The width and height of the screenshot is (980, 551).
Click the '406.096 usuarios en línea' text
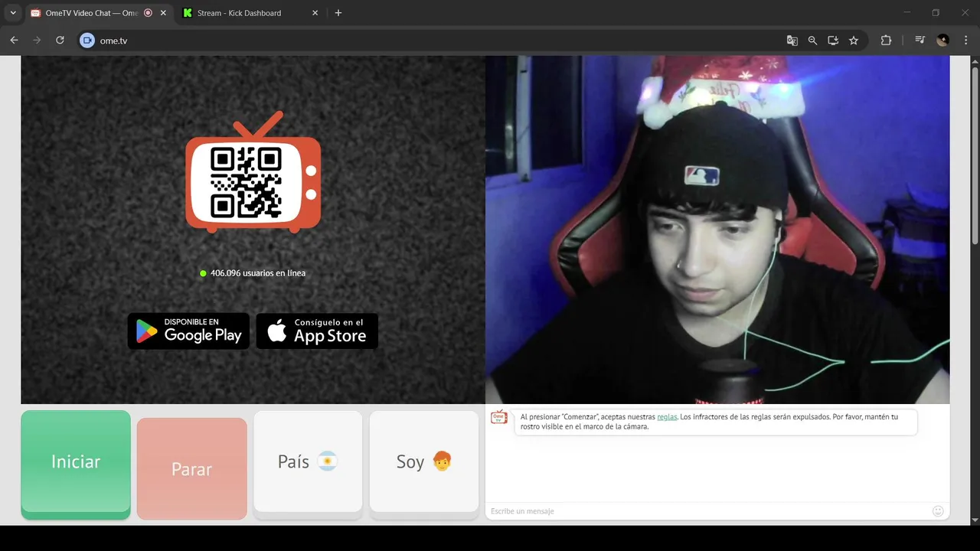point(258,273)
